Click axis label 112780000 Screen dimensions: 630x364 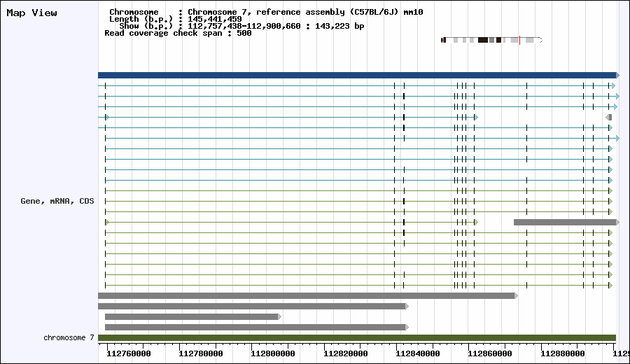click(200, 353)
